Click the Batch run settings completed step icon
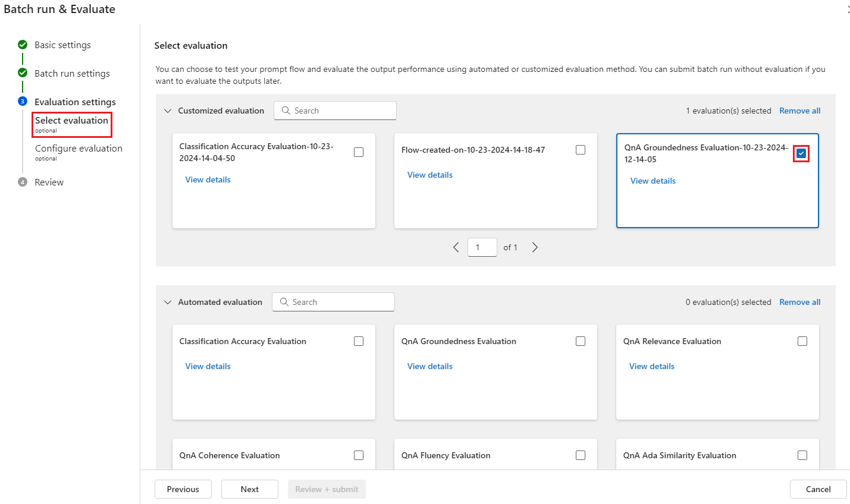Viewport: 850px width, 504px height. (23, 73)
